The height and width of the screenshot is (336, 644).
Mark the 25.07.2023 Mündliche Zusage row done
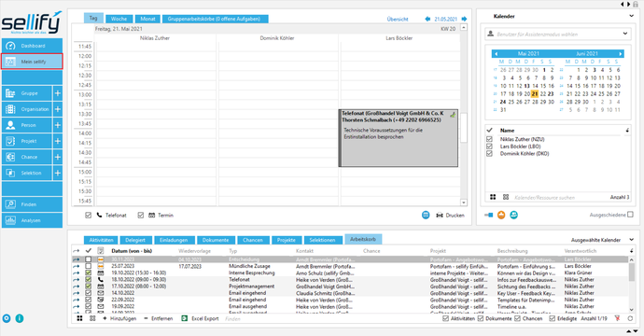click(x=88, y=266)
